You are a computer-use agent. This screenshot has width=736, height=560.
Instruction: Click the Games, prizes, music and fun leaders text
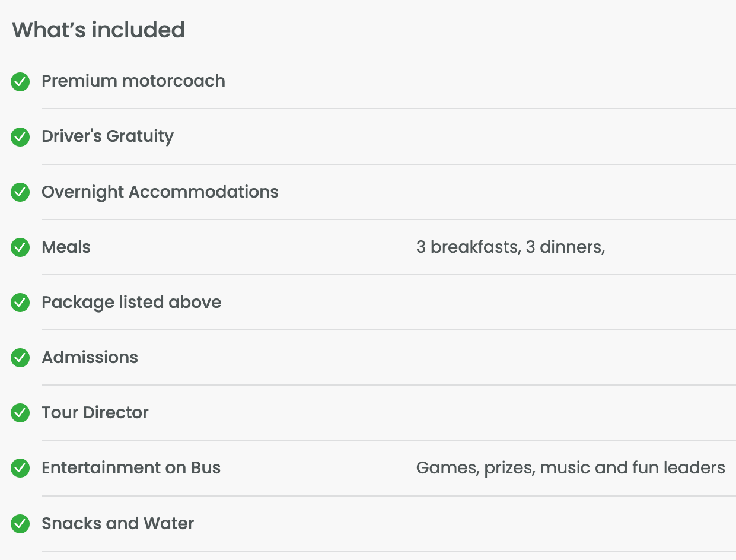pyautogui.click(x=571, y=467)
